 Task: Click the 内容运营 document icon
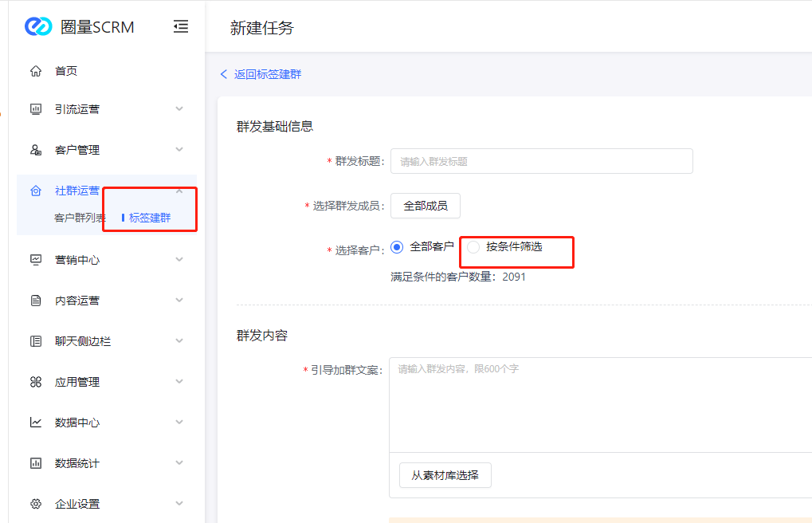tap(36, 301)
